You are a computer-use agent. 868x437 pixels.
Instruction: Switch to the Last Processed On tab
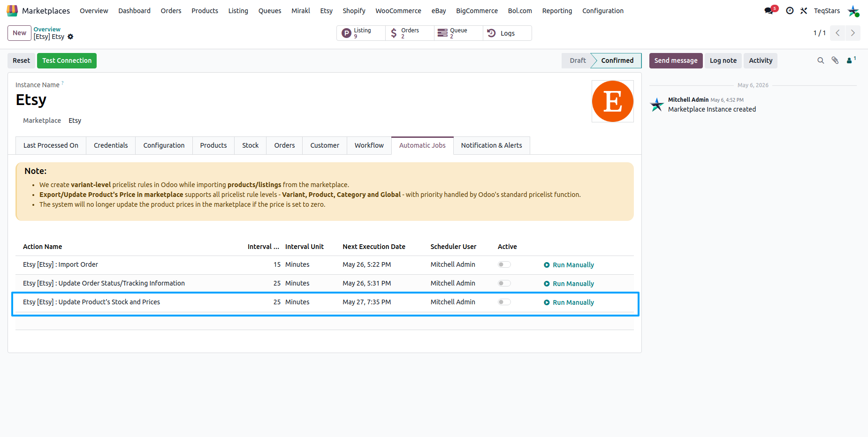pyautogui.click(x=51, y=145)
